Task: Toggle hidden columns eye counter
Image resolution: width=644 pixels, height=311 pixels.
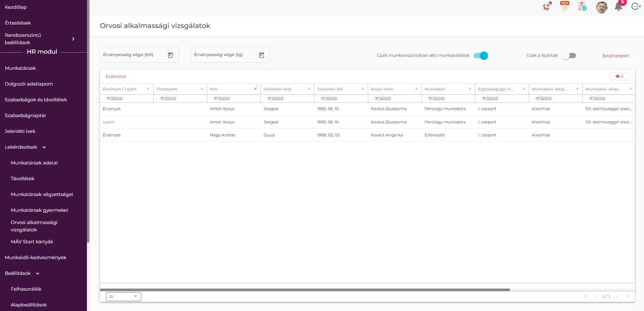Action: [620, 76]
